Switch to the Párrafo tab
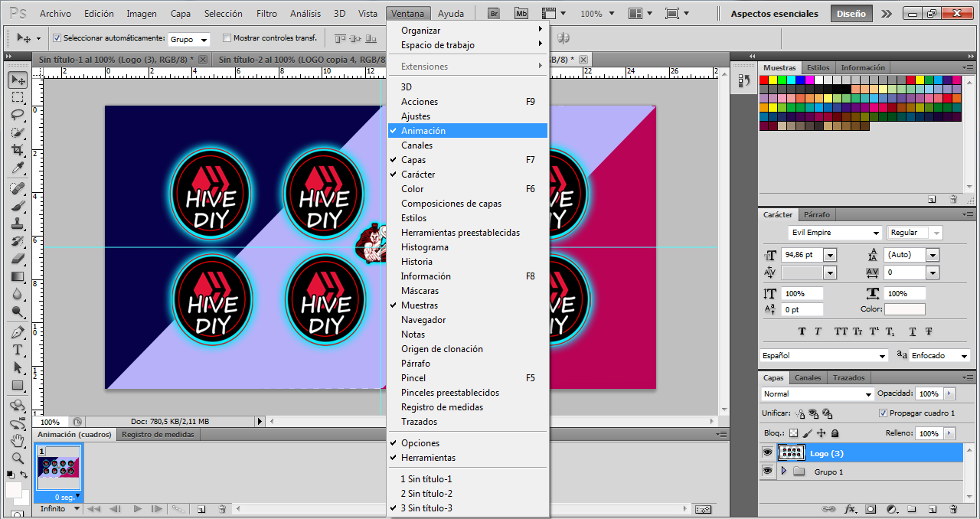Screen dimensions: 980x519 tap(817, 215)
